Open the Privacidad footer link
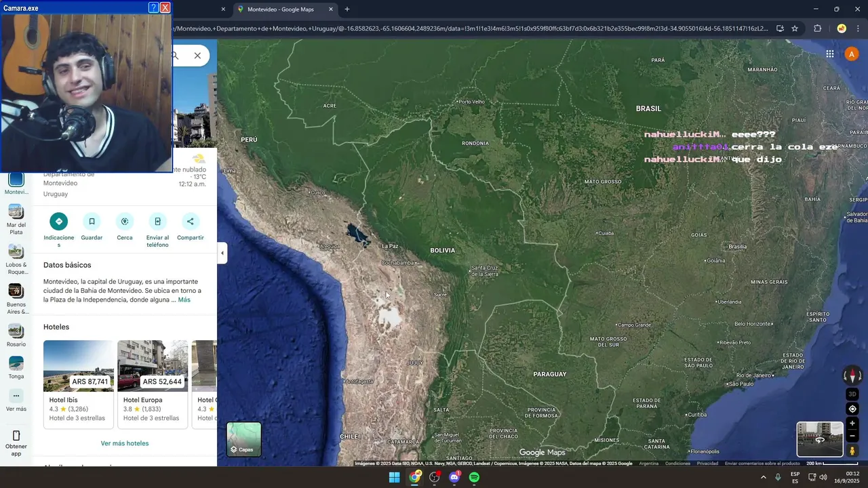 (x=707, y=464)
